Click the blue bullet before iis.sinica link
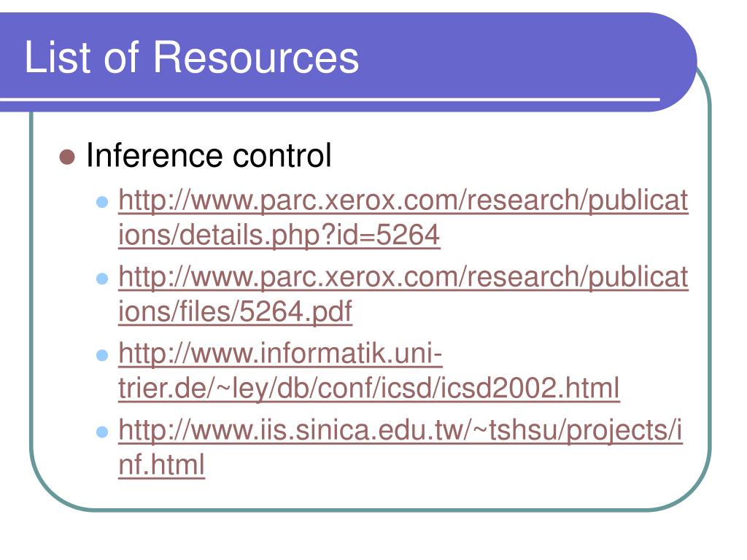This screenshot has height=560, width=747. 102,432
